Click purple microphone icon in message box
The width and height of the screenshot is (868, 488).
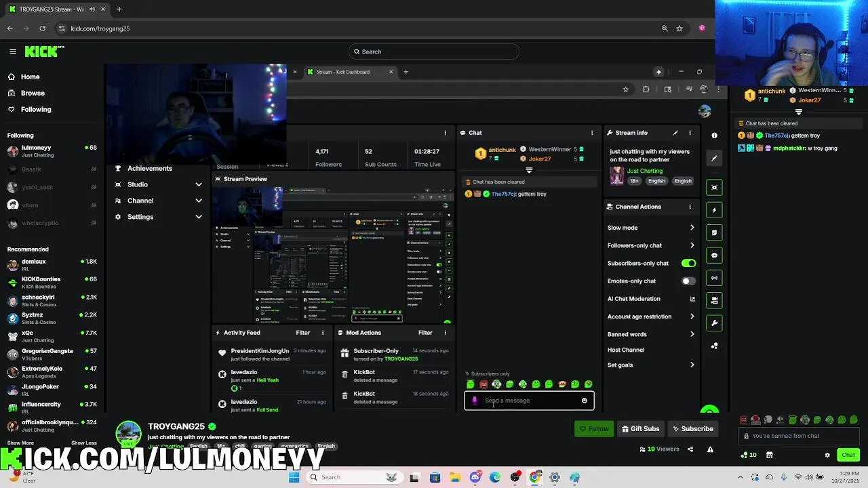tap(475, 401)
